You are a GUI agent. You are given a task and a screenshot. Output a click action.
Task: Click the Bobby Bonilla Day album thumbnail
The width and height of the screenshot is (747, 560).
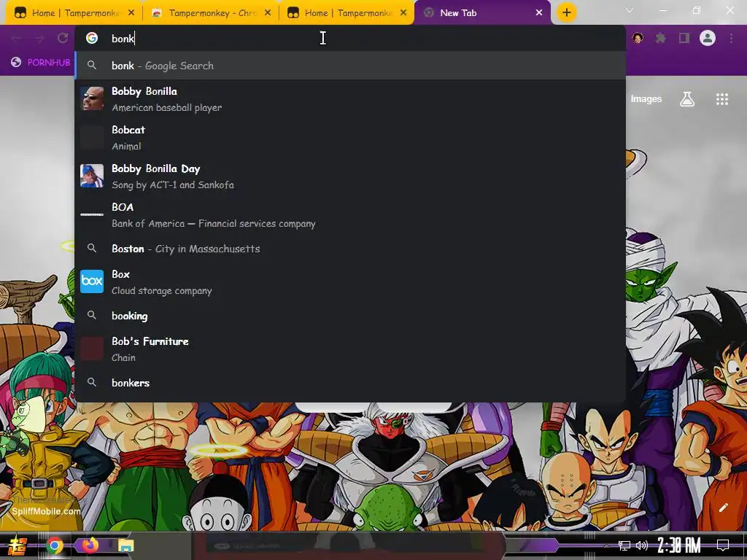point(92,176)
